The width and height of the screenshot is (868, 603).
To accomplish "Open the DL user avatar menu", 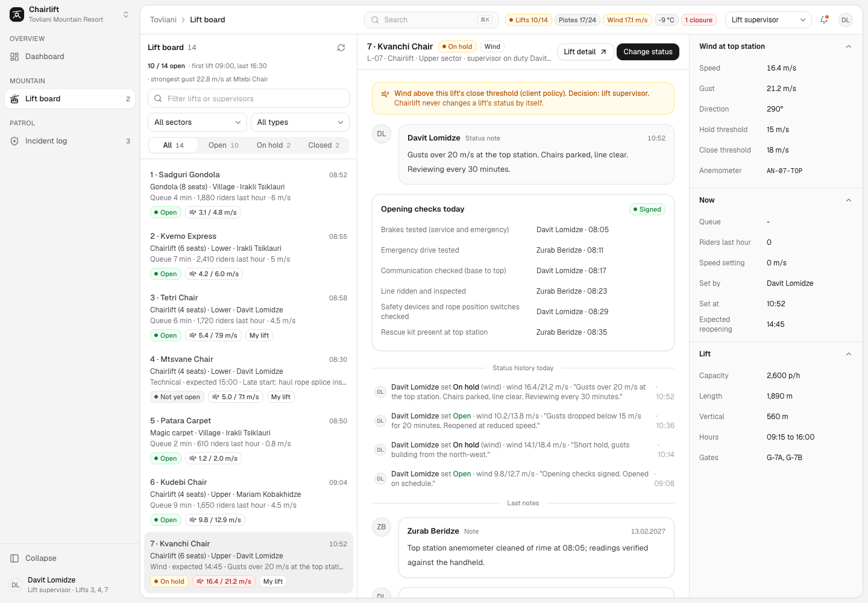I will point(846,20).
